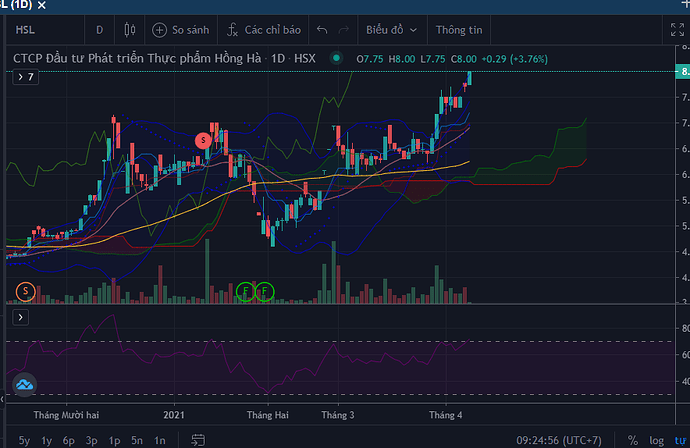This screenshot has height=448, width=690.
Task: Toggle the green market status dot
Action: (336, 59)
